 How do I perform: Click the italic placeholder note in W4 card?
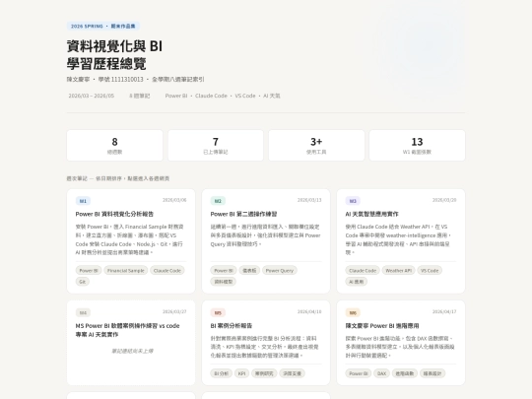[132, 351]
